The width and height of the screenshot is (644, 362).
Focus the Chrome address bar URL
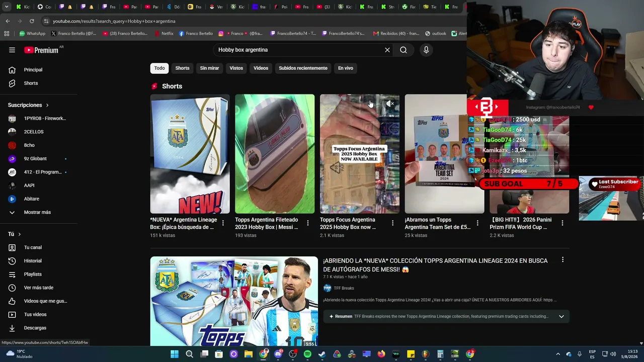click(x=114, y=21)
